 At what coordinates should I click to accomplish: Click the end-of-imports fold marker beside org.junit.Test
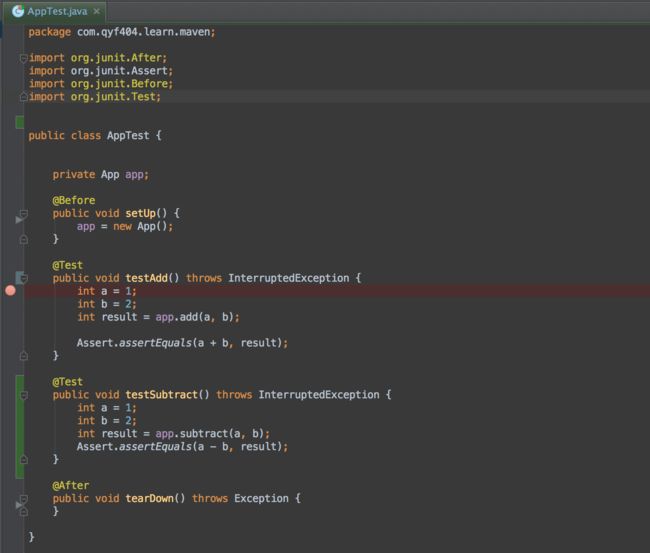(23, 97)
